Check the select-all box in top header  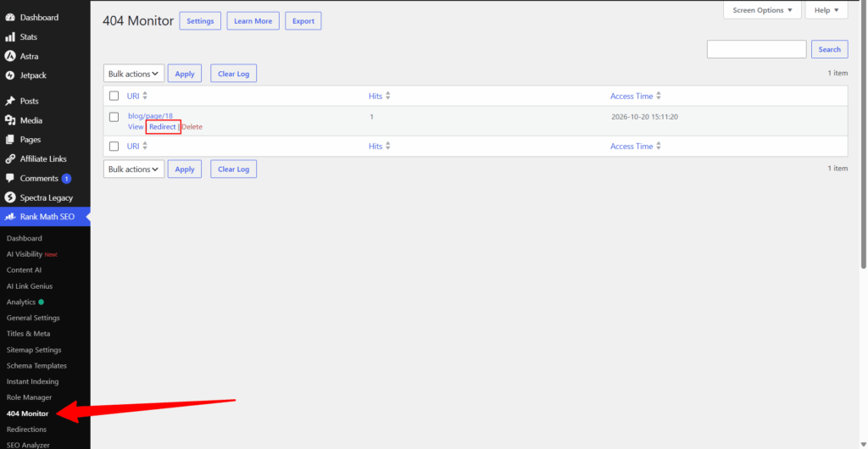(114, 96)
